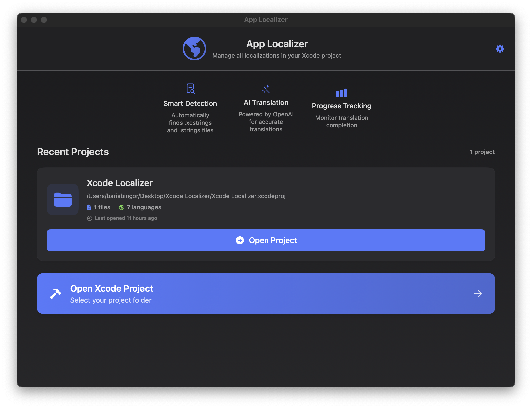Image resolution: width=532 pixels, height=408 pixels.
Task: Select the Xcode Localizer project title
Action: click(120, 183)
